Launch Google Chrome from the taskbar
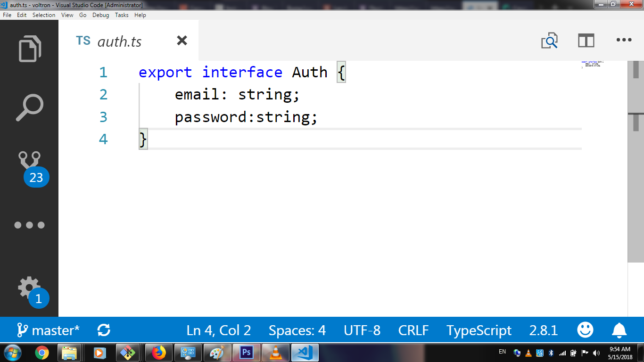This screenshot has height=362, width=644. pos(42,352)
